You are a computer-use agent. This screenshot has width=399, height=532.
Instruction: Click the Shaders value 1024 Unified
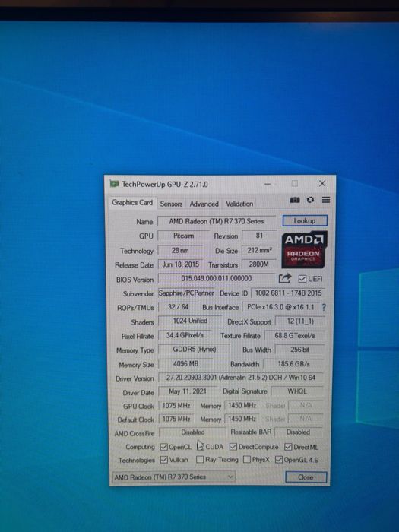point(190,321)
